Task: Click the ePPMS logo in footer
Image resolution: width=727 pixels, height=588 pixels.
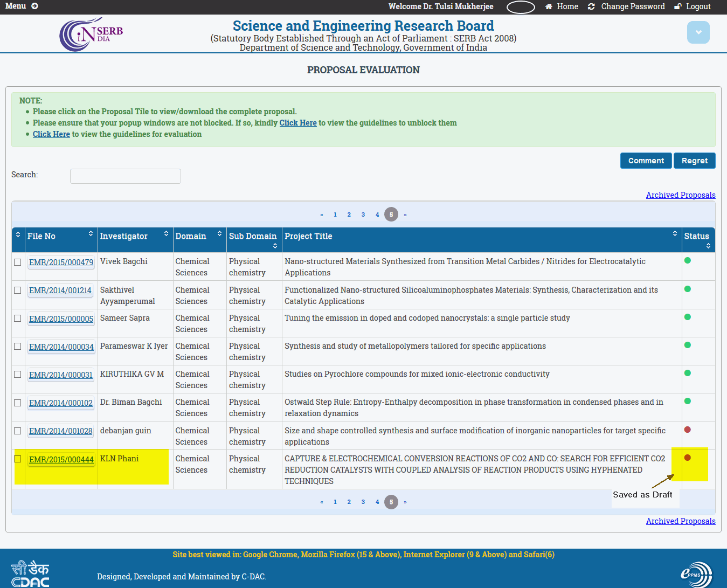Action: [696, 574]
